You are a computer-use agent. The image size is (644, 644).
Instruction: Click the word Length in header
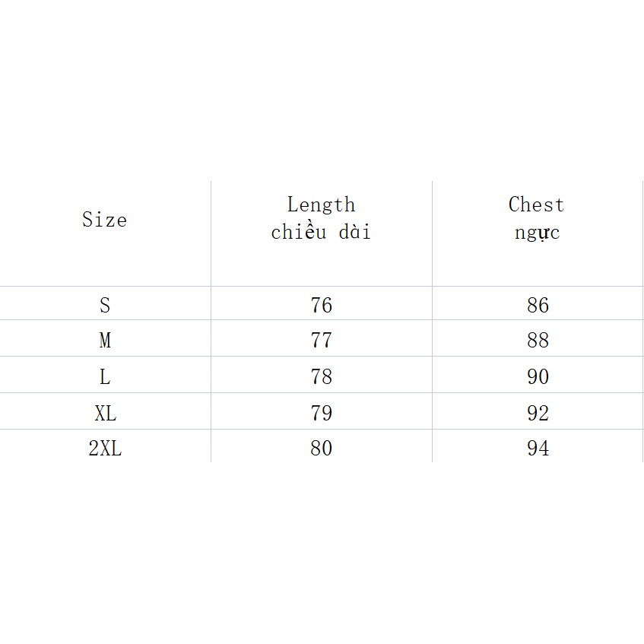coord(321,205)
